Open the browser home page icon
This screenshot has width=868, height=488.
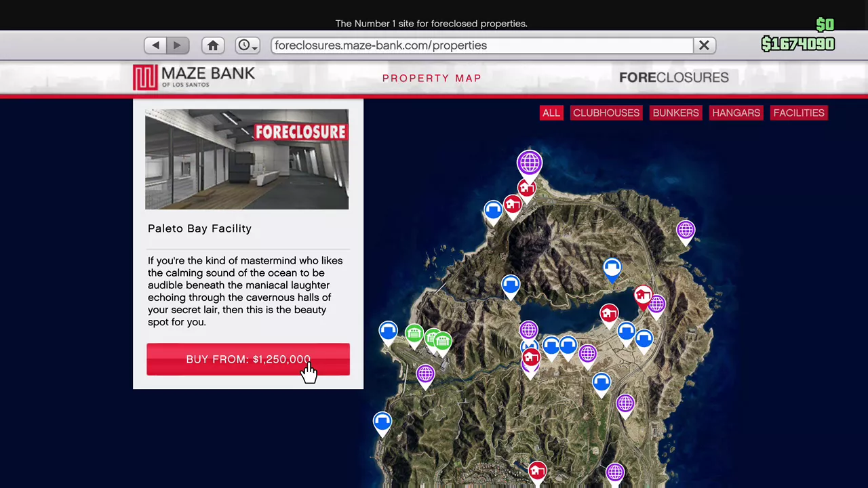point(213,45)
